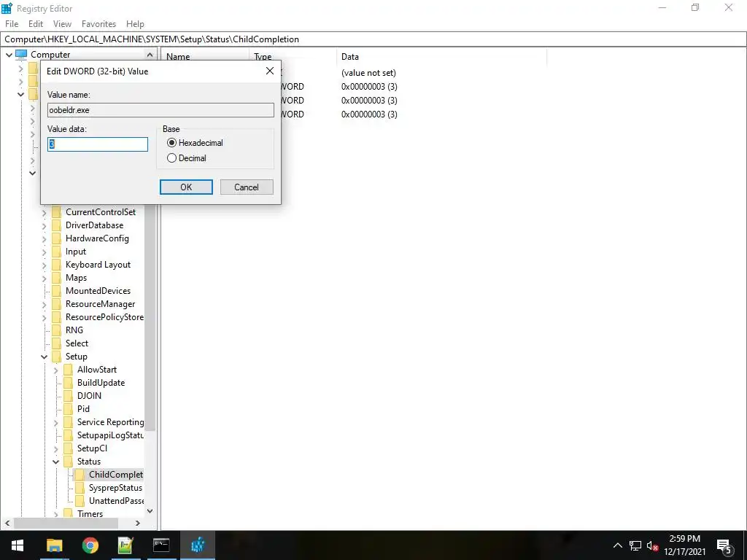Select the Pid folder icon

(68, 409)
